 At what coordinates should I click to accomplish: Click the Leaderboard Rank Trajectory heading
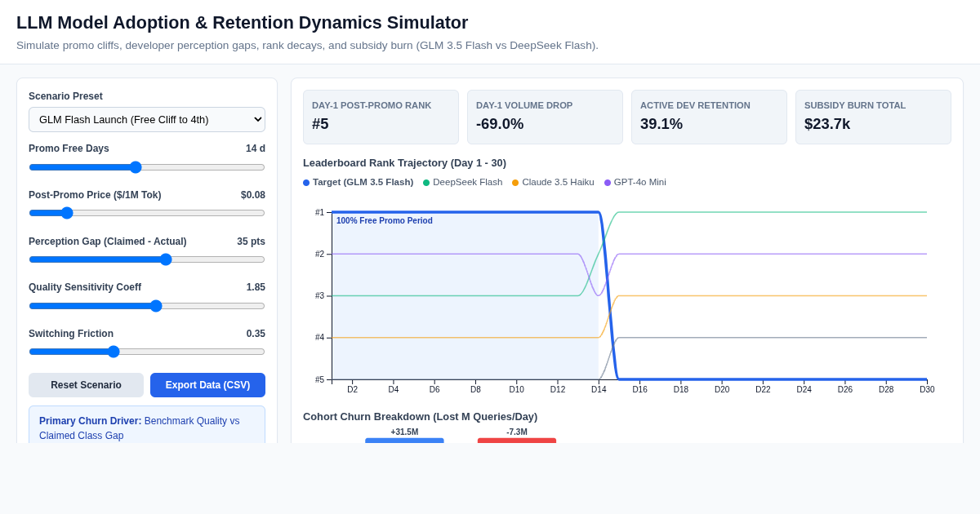click(404, 163)
